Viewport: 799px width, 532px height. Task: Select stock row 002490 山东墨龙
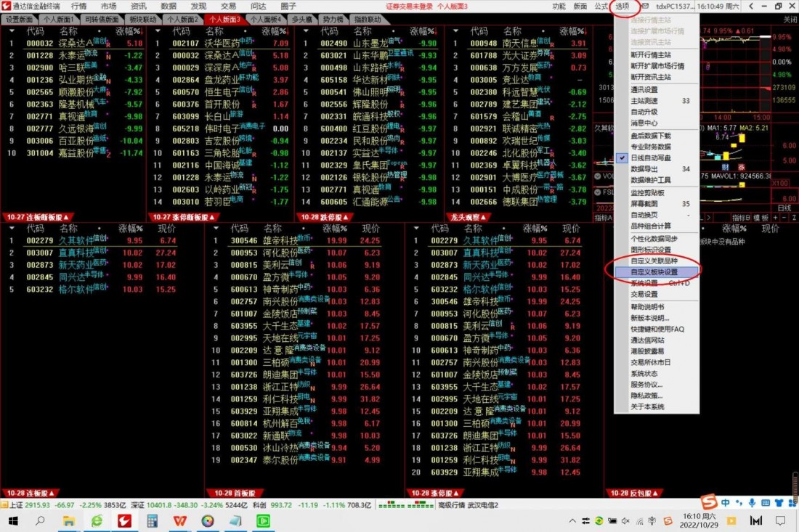click(x=370, y=44)
